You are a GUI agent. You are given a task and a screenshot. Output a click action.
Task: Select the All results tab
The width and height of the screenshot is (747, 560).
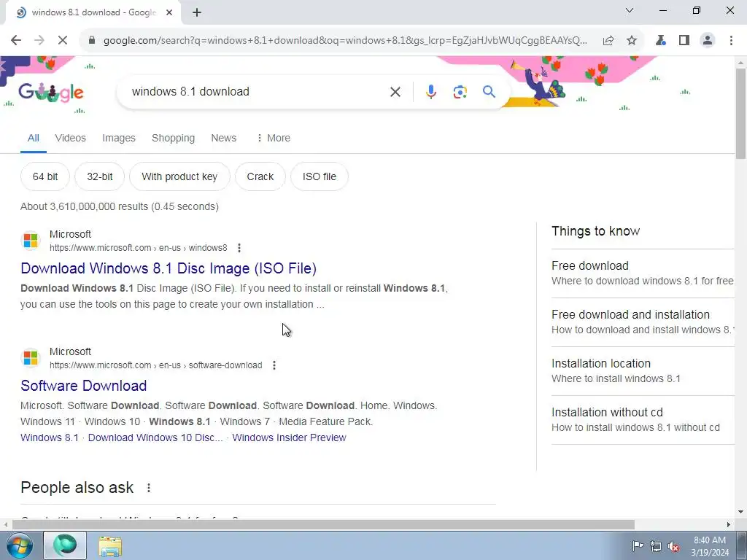coord(34,138)
